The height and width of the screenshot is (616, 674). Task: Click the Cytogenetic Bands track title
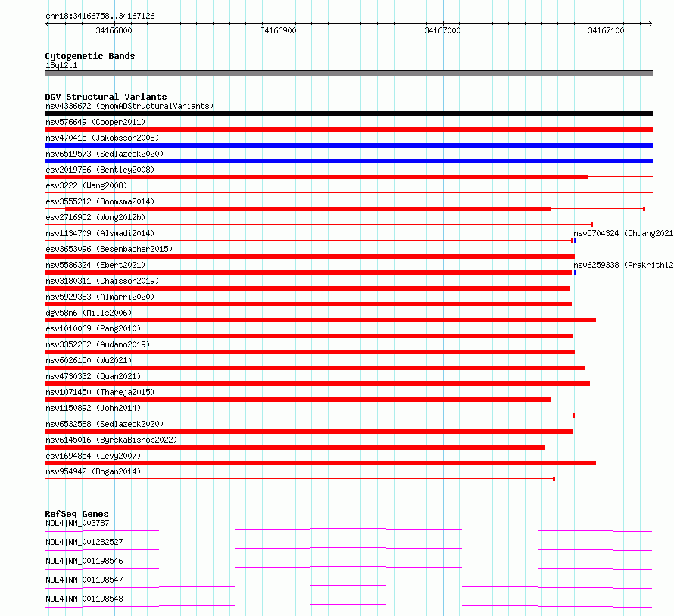pyautogui.click(x=90, y=56)
